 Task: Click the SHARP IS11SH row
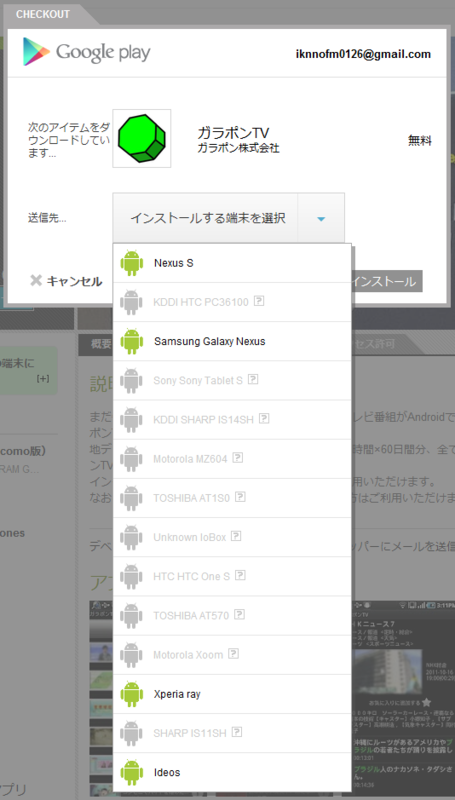click(x=232, y=734)
